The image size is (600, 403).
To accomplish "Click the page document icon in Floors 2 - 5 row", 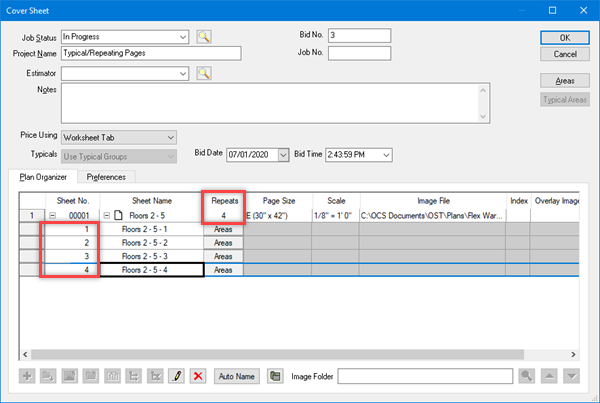I will tap(119, 215).
